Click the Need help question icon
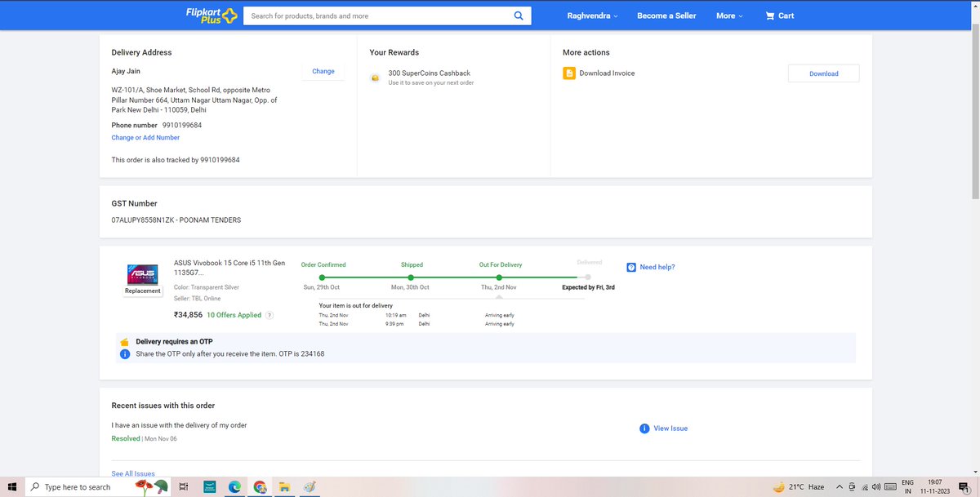Viewport: 980px width, 497px height. [x=631, y=267]
